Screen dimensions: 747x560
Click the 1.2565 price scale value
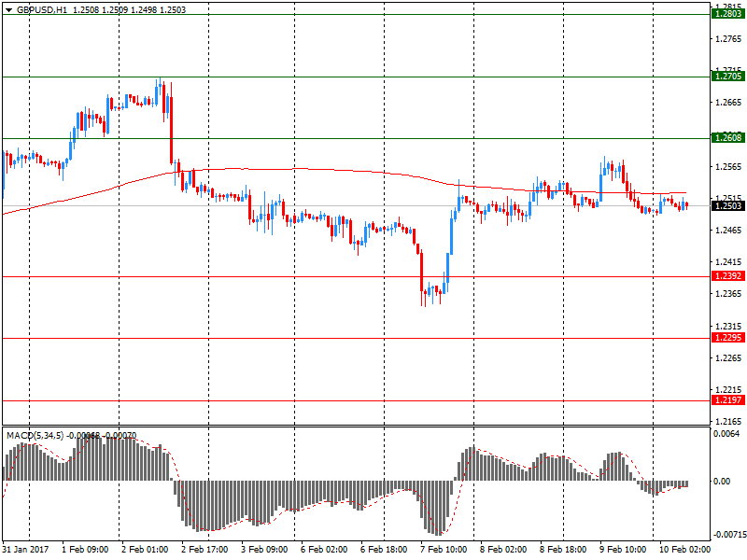point(728,167)
